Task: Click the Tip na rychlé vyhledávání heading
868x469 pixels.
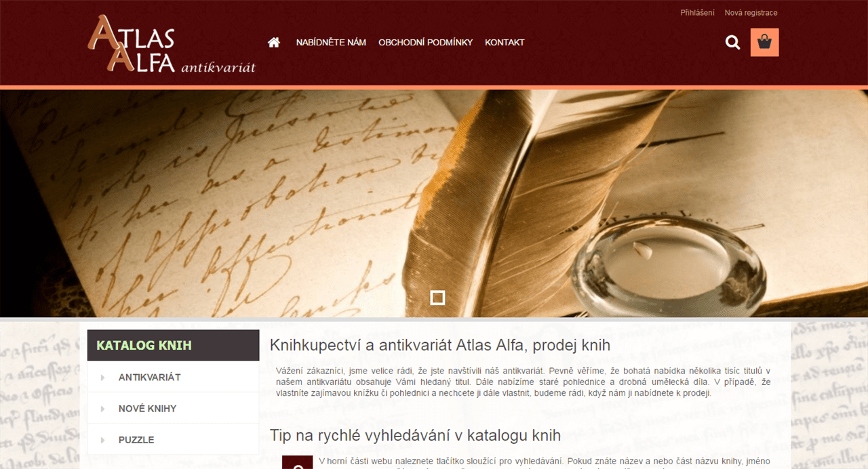Action: coord(414,434)
